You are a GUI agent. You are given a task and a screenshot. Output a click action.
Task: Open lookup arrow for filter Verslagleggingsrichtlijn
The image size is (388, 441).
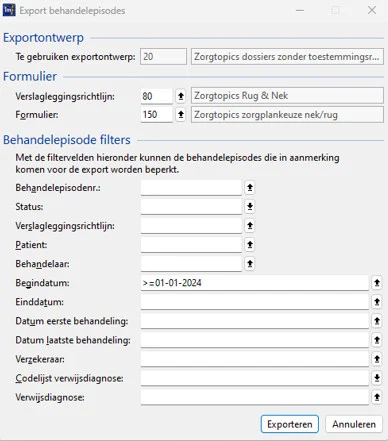[250, 226]
